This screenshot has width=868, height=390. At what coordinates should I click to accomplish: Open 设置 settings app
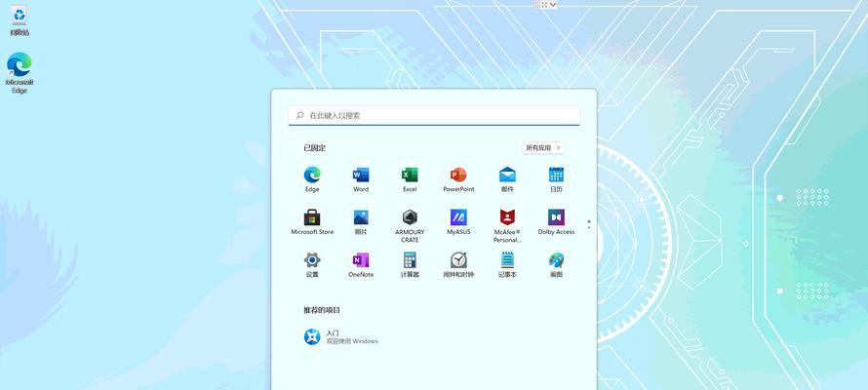(312, 265)
